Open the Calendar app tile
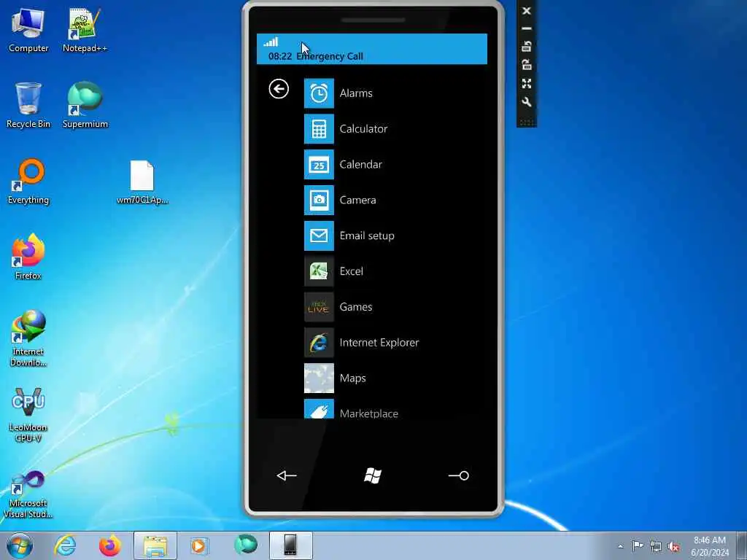This screenshot has height=560, width=747. point(319,164)
